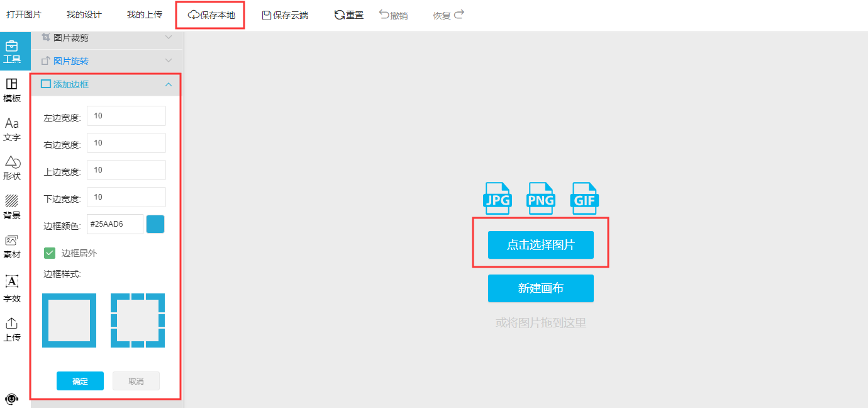Click the GIF file format icon
868x408 pixels.
(585, 198)
